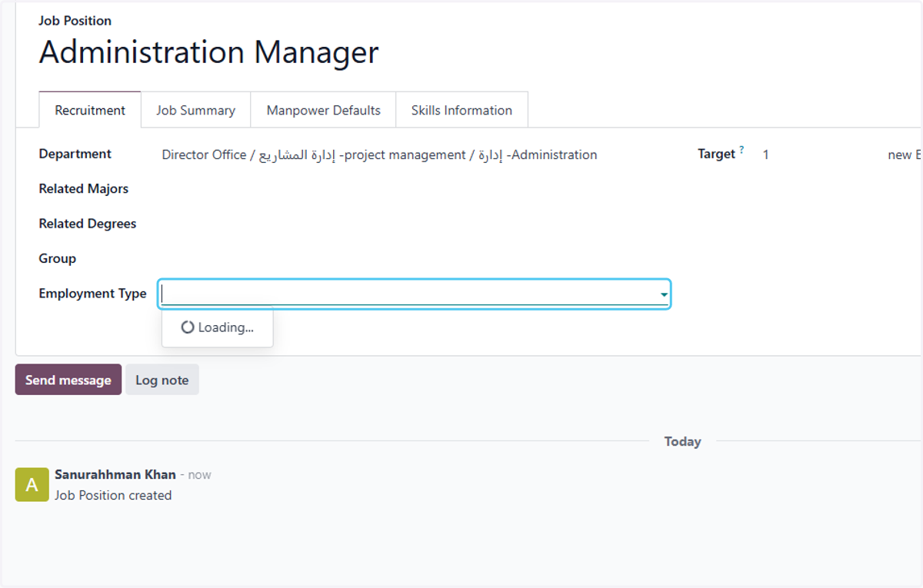
Task: Click the Administration Manager job title
Action: pyautogui.click(x=208, y=52)
